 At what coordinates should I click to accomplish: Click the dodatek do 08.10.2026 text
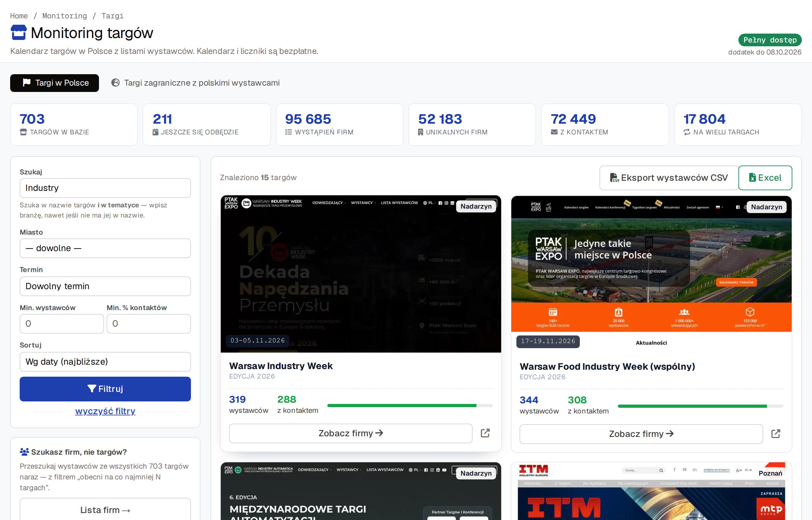765,52
